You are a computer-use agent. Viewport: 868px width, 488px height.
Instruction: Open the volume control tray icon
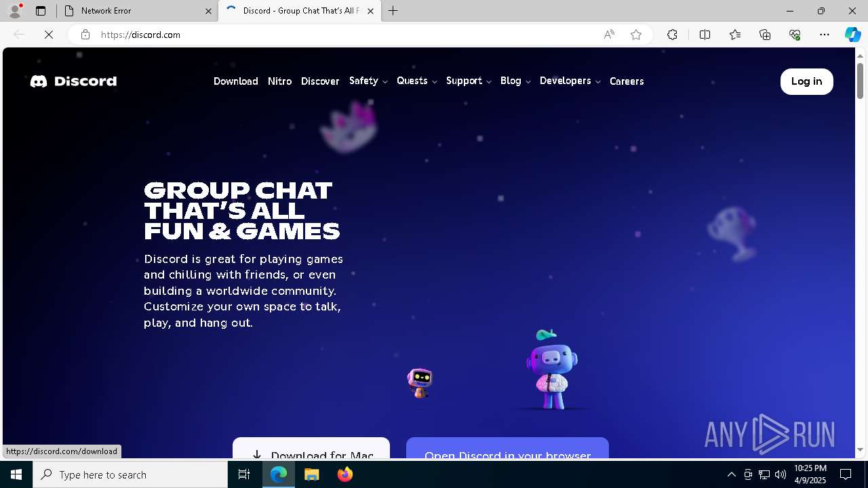[781, 474]
